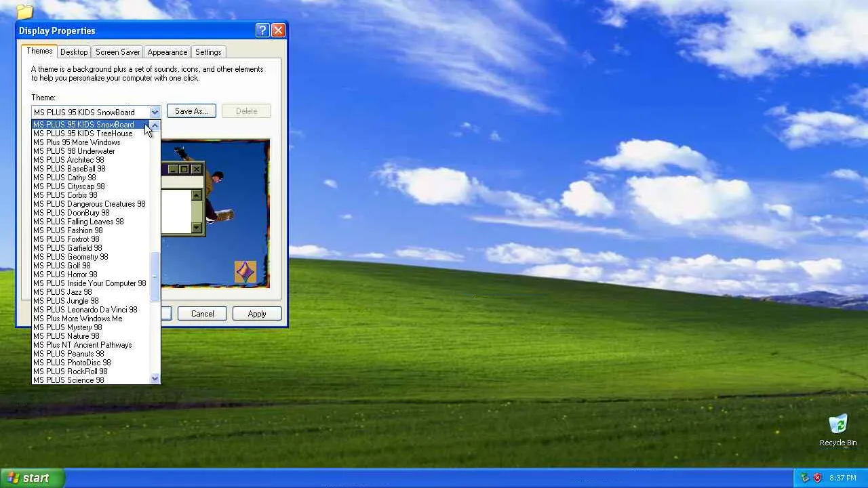Select MS PLUS RockRoll 98

(91, 371)
